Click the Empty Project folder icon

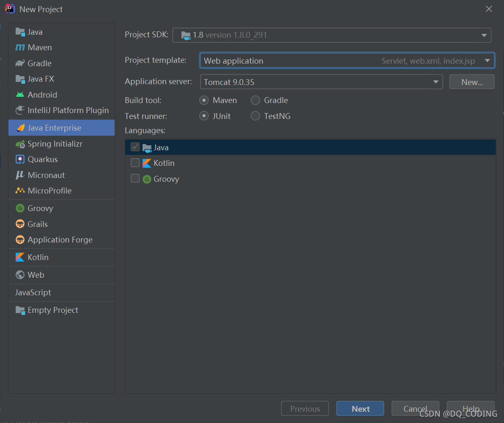point(20,310)
